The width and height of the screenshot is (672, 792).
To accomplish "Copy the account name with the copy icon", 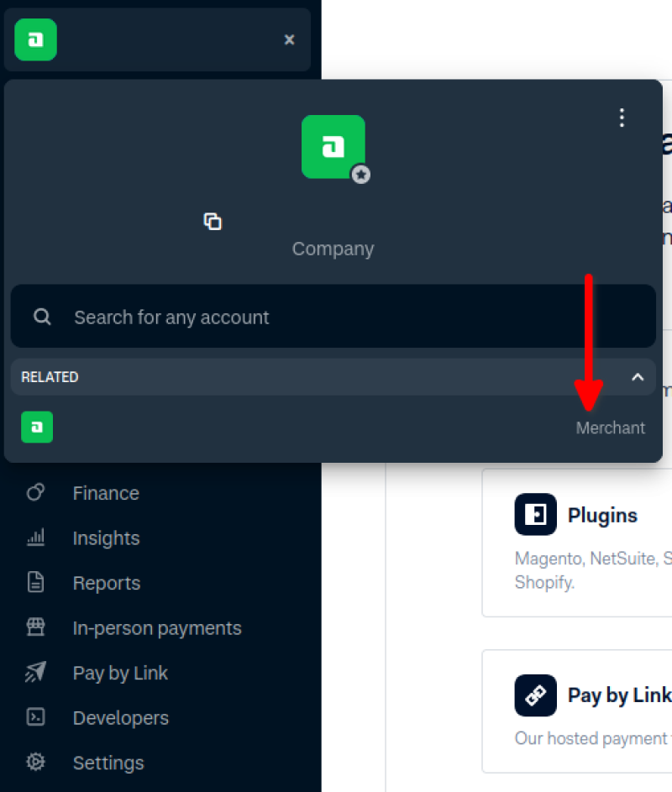I will coord(213,221).
